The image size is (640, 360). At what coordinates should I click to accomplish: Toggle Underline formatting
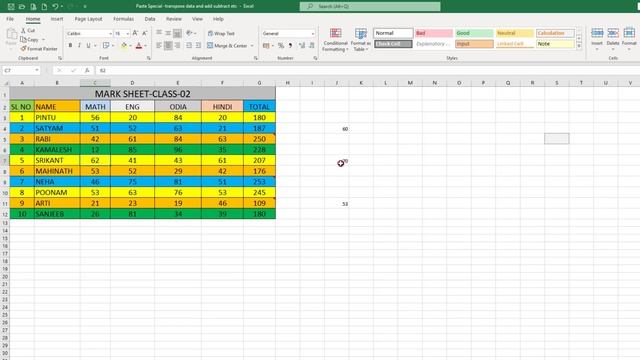coord(88,45)
